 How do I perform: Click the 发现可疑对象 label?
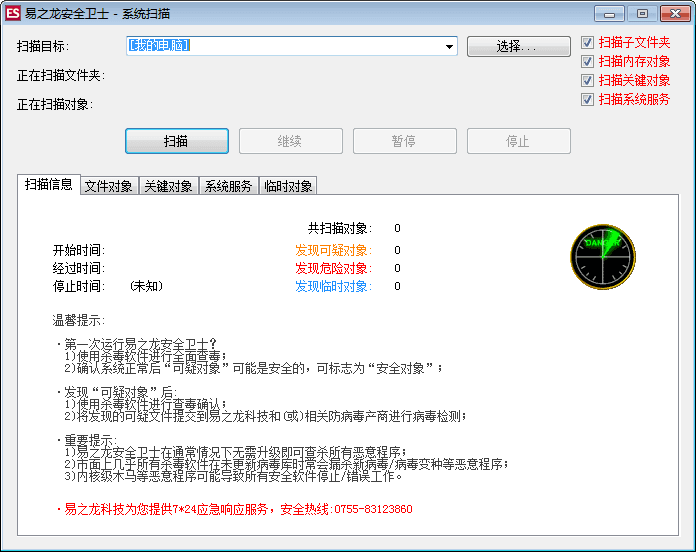334,250
